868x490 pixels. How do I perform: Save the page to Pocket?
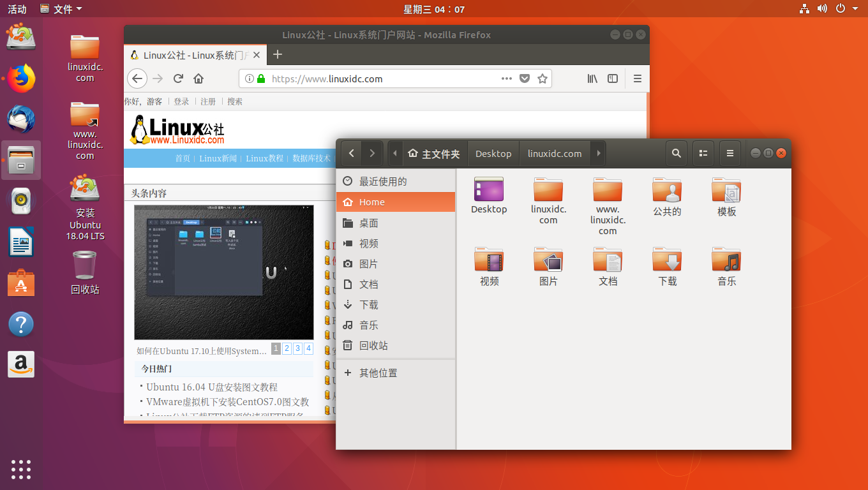coord(525,78)
